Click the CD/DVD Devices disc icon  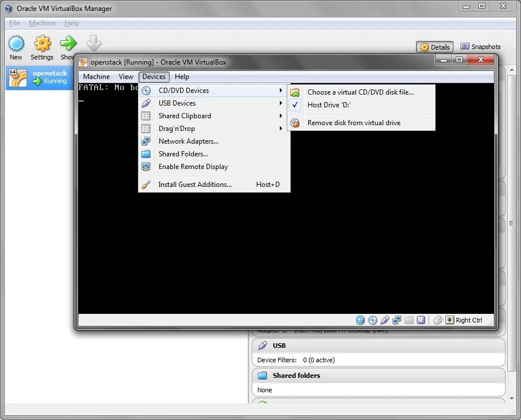[x=146, y=91]
